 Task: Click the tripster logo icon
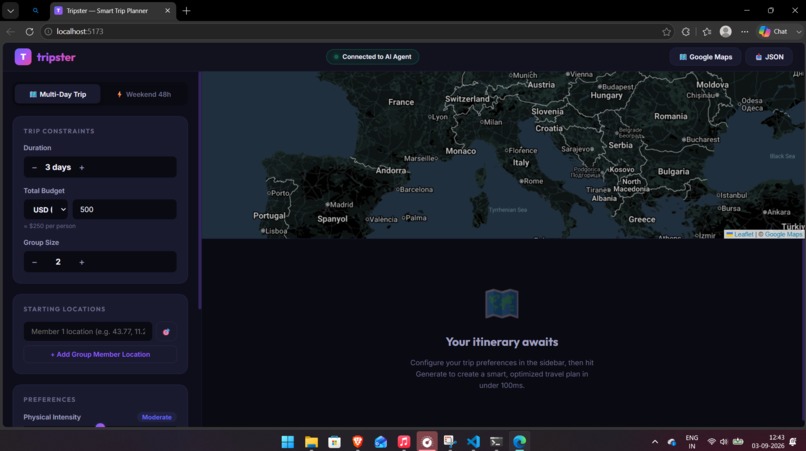23,57
